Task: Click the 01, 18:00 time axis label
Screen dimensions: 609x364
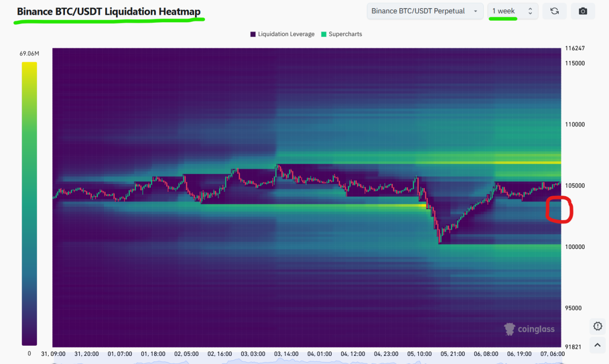Action: [x=152, y=354]
